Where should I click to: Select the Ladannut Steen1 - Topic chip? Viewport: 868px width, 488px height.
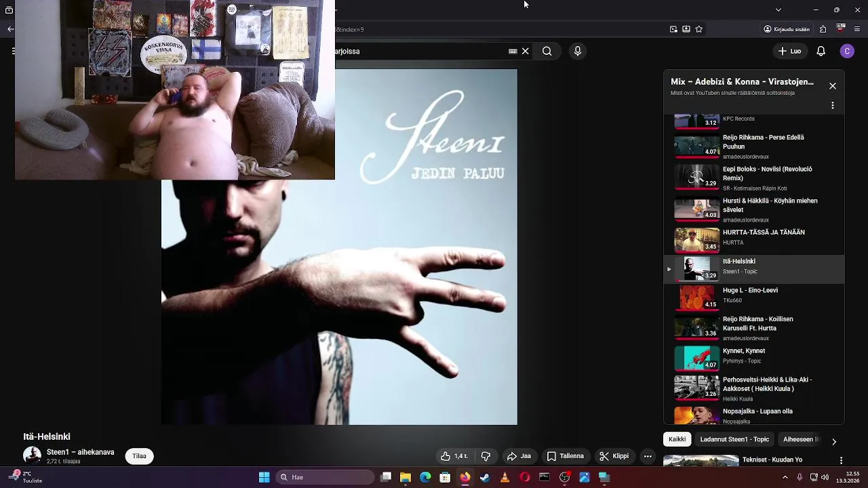pyautogui.click(x=734, y=439)
